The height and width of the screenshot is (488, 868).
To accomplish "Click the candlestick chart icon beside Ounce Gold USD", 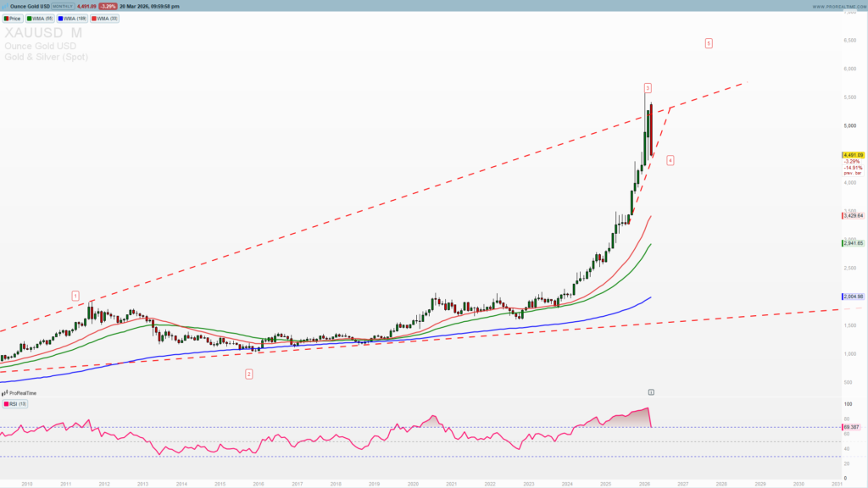I will click(x=5, y=6).
